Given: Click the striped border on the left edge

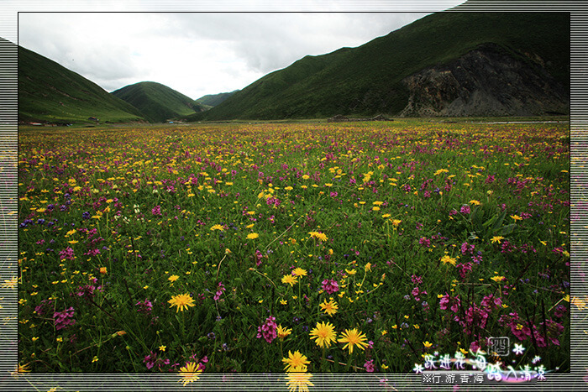Looking at the screenshot, I should coord(8,210).
